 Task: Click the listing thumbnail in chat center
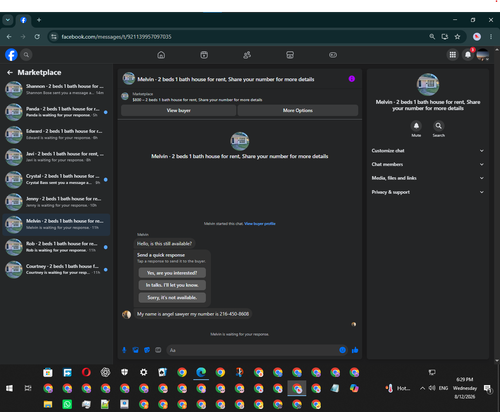tap(240, 141)
